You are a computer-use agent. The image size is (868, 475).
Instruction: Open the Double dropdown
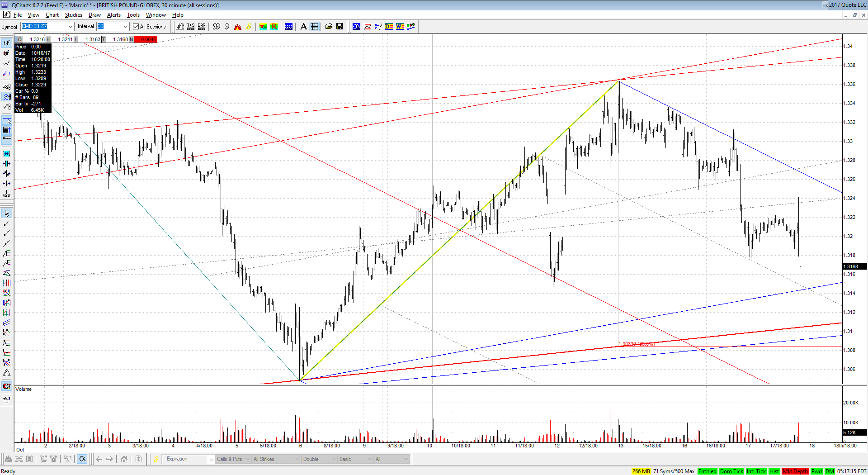pyautogui.click(x=320, y=459)
